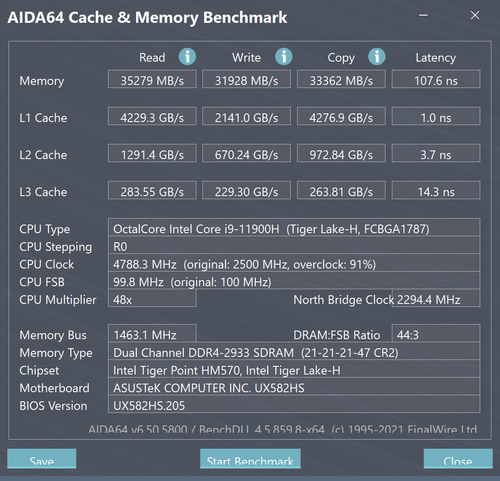Minimize the benchmark window
The width and height of the screenshot is (500, 481).
coord(423,15)
